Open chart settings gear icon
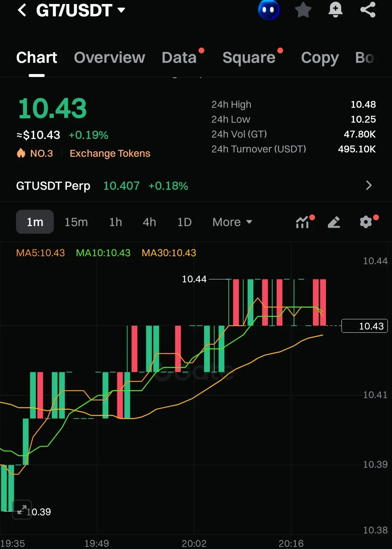Screen dimensions: 392x549 366,222
